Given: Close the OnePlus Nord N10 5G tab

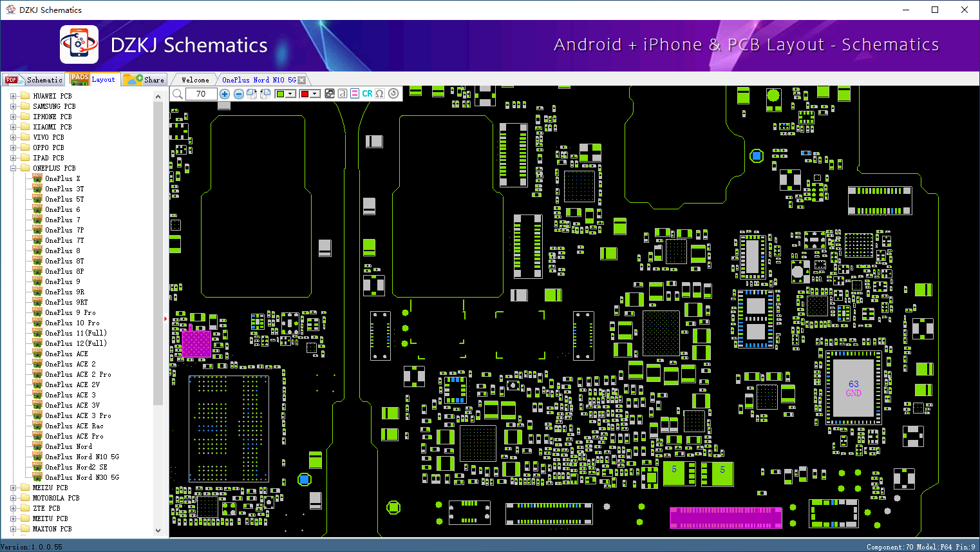Looking at the screenshot, I should pyautogui.click(x=301, y=80).
